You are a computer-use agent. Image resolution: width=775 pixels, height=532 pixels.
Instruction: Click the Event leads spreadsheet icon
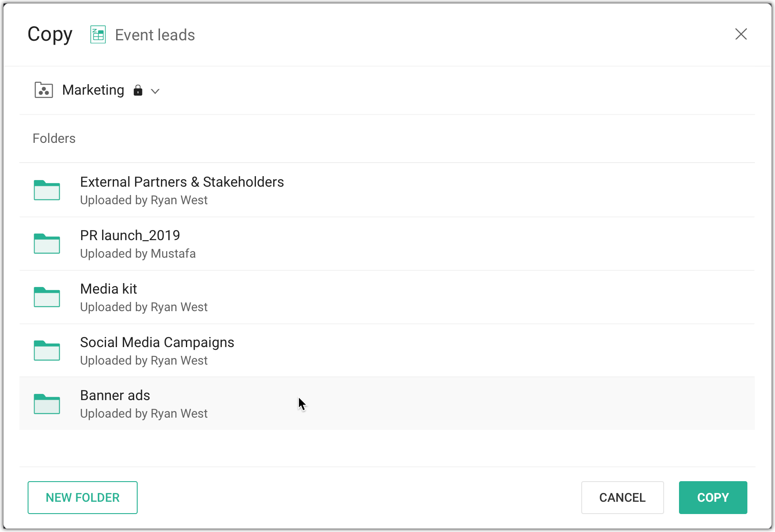[x=98, y=35]
